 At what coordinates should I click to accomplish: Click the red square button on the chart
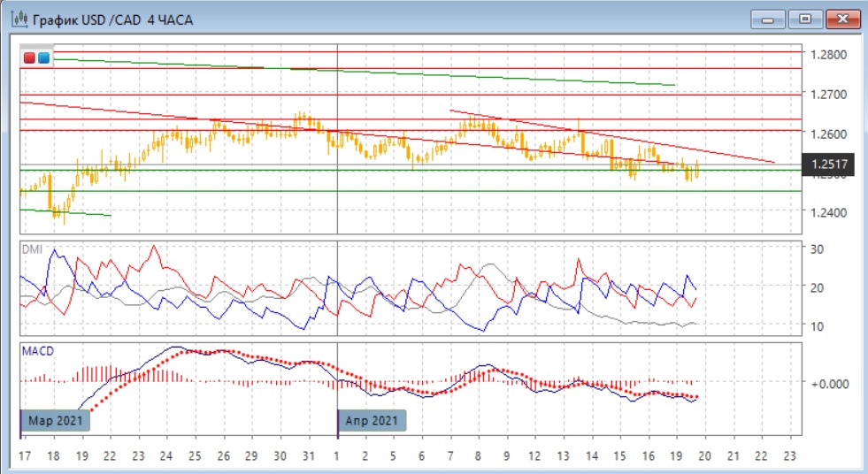(x=29, y=58)
